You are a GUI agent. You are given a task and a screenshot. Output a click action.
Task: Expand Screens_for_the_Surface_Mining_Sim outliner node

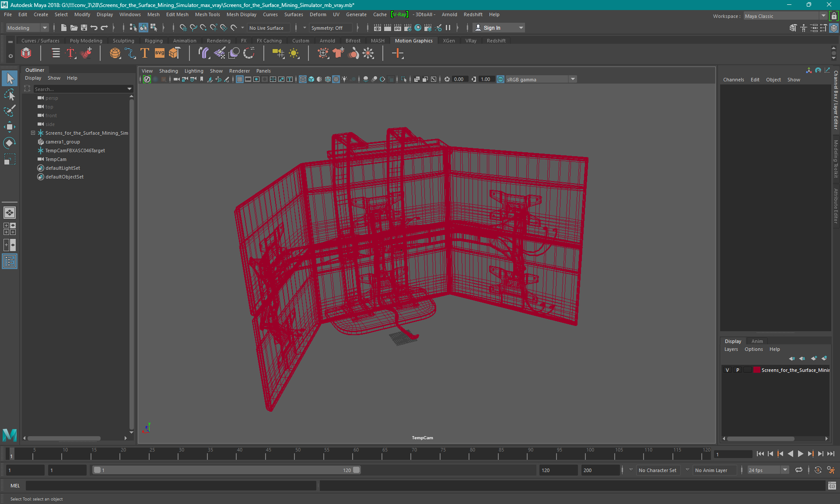point(33,133)
